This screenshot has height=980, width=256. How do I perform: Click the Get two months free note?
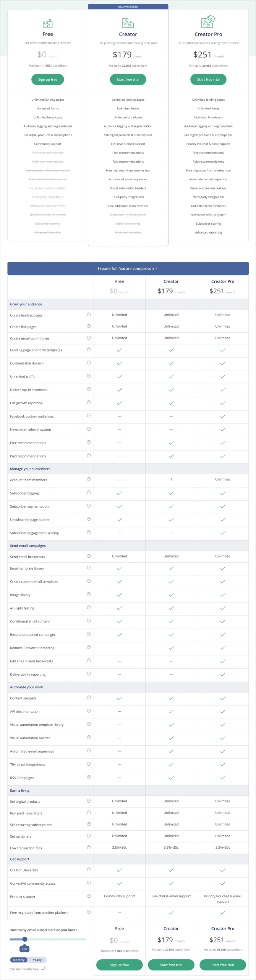25,969
